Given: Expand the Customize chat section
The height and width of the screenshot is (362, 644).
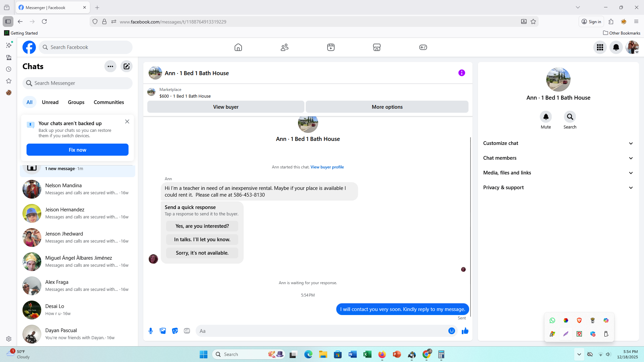Looking at the screenshot, I should tap(558, 143).
